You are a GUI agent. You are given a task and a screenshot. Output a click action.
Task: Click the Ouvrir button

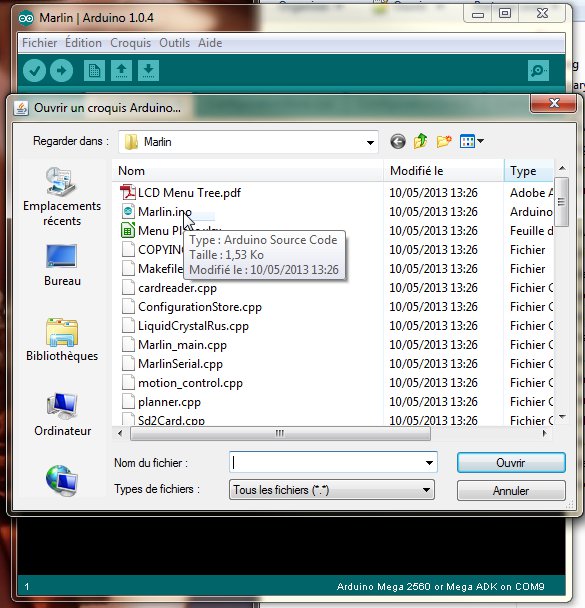[x=511, y=463]
